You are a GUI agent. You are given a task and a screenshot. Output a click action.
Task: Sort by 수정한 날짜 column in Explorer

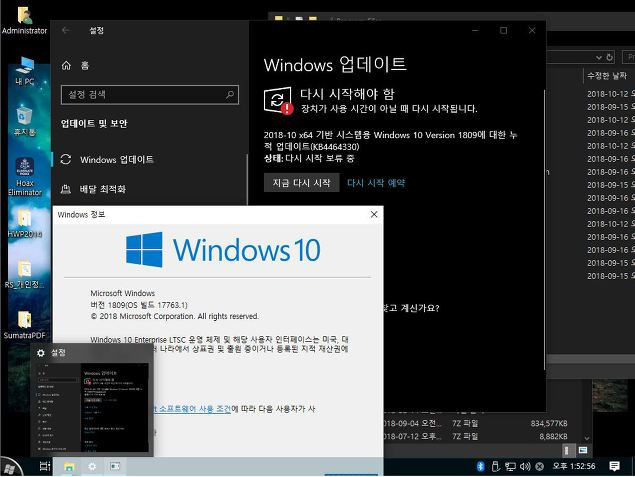click(x=607, y=76)
